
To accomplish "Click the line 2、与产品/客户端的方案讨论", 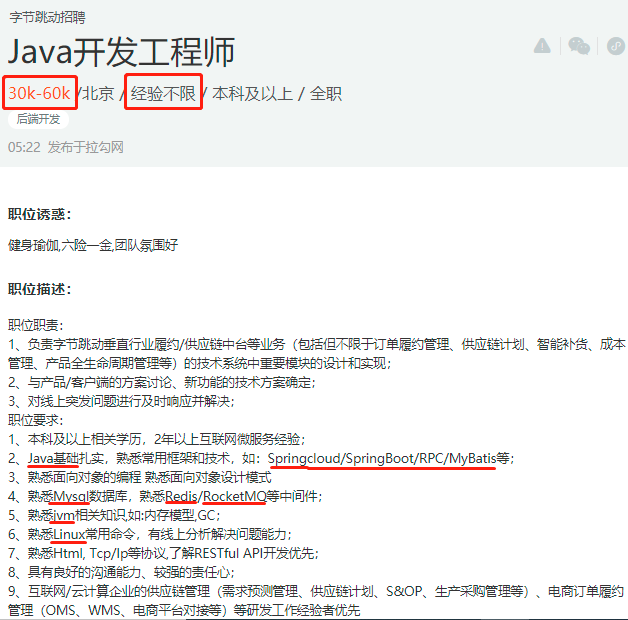I will 162,382.
